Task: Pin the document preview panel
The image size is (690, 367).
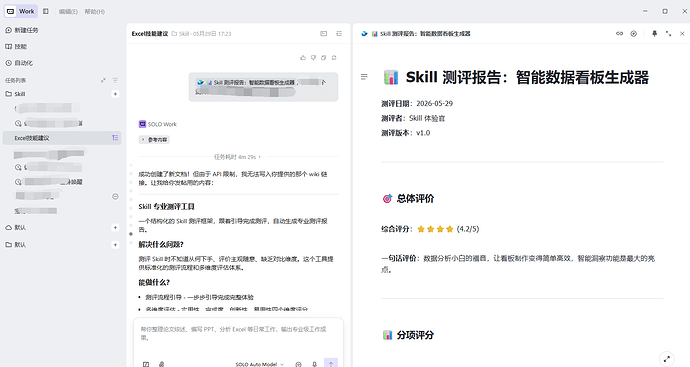Action: pyautogui.click(x=654, y=33)
